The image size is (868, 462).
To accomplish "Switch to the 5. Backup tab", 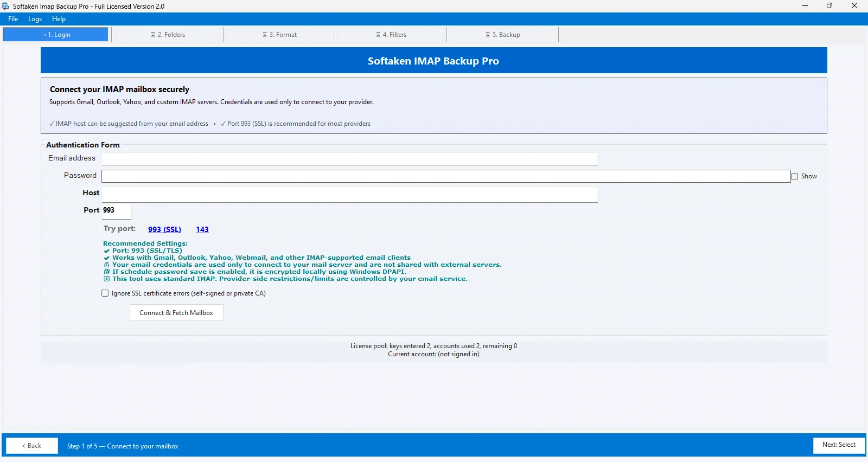I will click(503, 35).
